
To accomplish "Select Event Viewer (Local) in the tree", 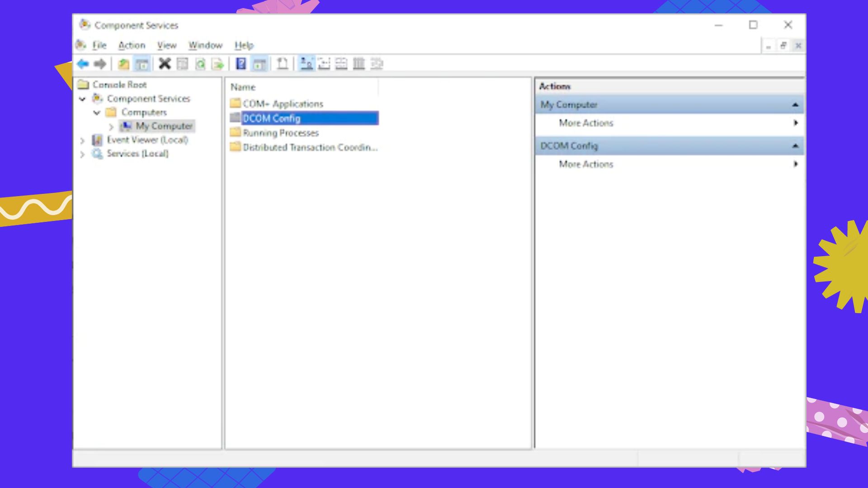I will click(x=147, y=140).
